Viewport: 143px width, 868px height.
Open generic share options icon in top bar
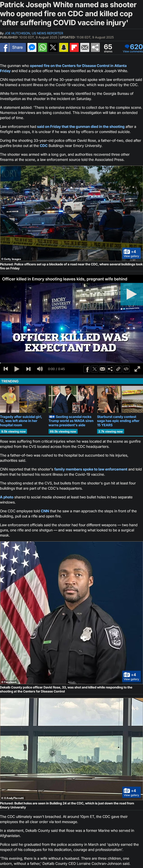(x=95, y=47)
